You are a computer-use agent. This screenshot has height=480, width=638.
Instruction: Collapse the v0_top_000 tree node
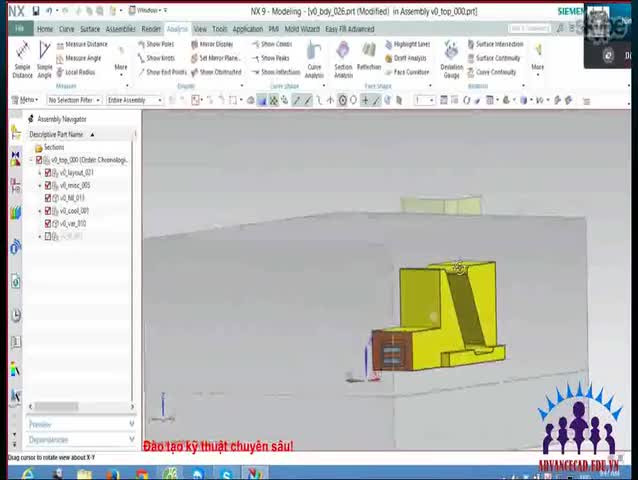point(31,160)
